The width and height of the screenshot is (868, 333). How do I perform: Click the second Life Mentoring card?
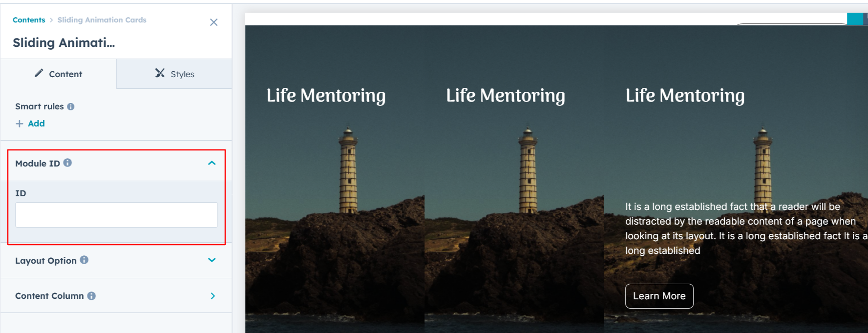[514, 179]
